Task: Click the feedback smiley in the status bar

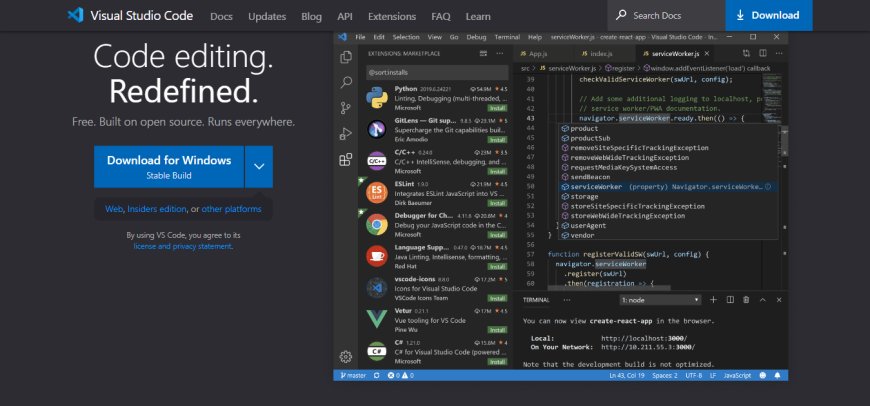Action: 763,375
